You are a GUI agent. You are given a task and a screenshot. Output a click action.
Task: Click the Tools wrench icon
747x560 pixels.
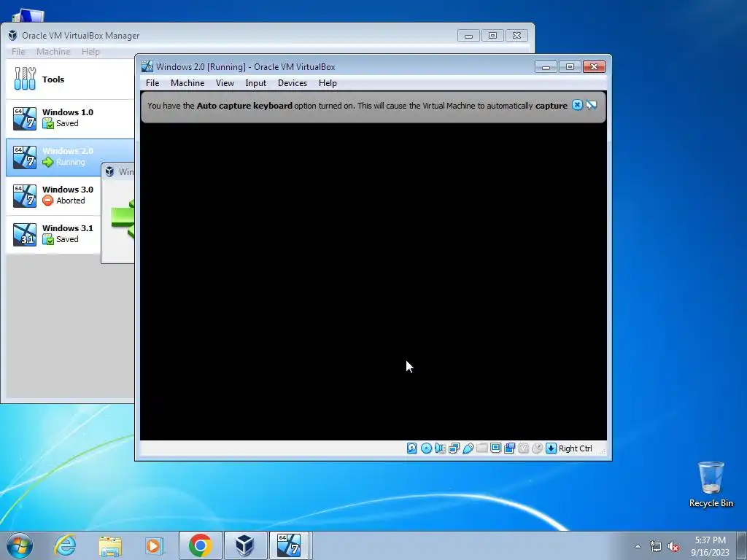25,78
